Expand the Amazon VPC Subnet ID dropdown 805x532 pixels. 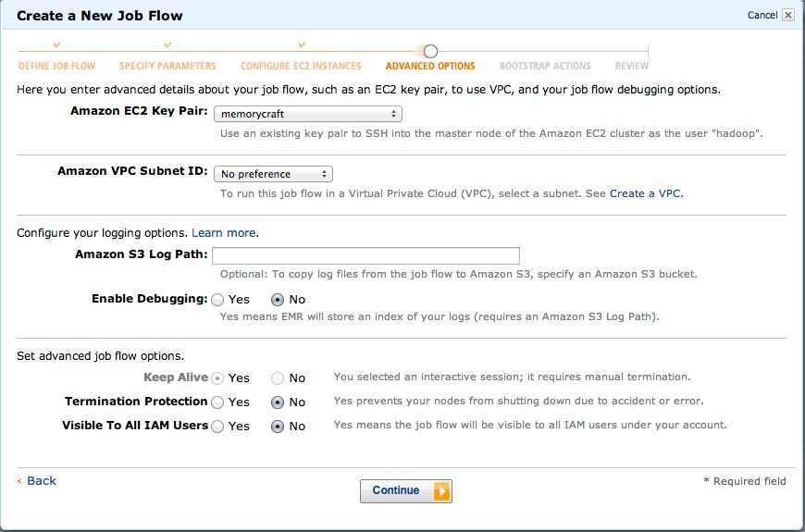(x=273, y=174)
